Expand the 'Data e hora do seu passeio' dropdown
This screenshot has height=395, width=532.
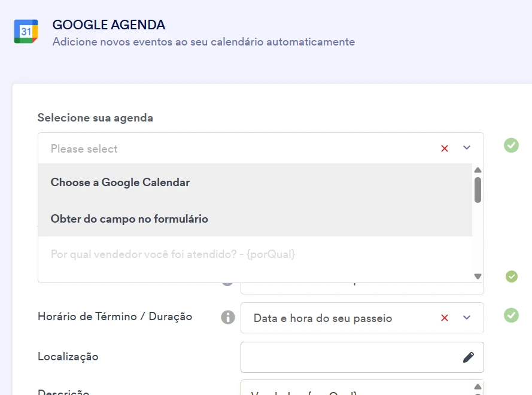466,318
